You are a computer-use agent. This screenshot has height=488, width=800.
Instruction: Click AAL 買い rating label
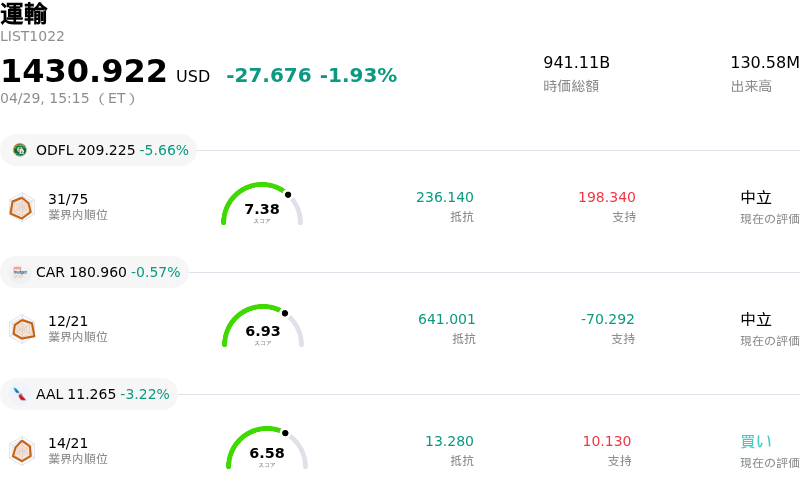(x=755, y=441)
